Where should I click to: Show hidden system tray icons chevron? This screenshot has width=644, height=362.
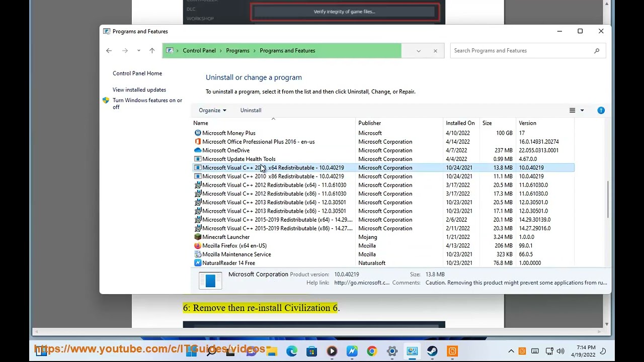click(511, 351)
